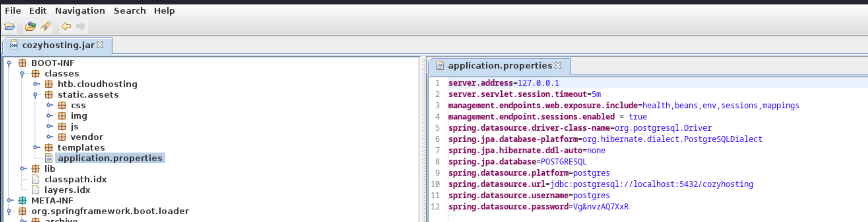The height and width of the screenshot is (222, 868).
Task: Expand the htb.cloudhosting package node
Action: click(x=36, y=84)
